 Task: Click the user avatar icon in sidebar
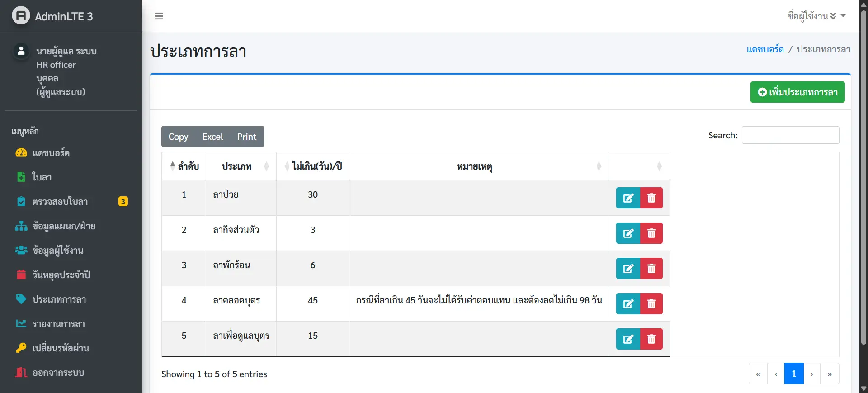pyautogui.click(x=21, y=51)
